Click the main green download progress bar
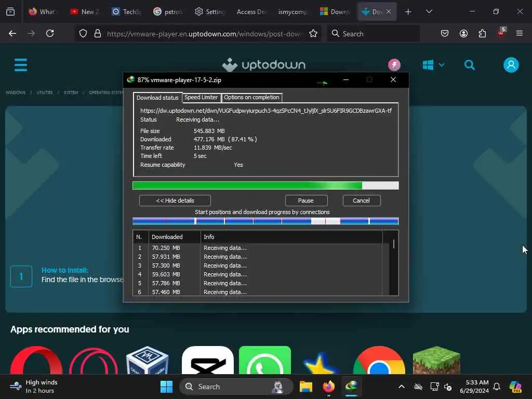This screenshot has width=532, height=399. 265,185
